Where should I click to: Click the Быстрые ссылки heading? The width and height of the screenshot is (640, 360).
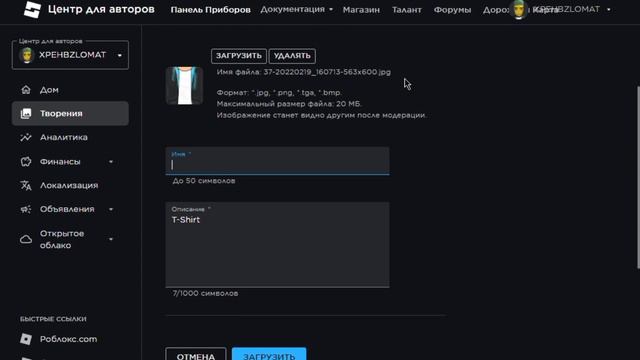tap(53, 319)
